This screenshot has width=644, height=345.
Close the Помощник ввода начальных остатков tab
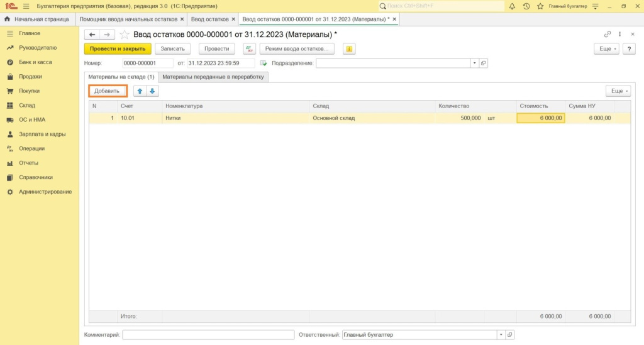click(182, 19)
